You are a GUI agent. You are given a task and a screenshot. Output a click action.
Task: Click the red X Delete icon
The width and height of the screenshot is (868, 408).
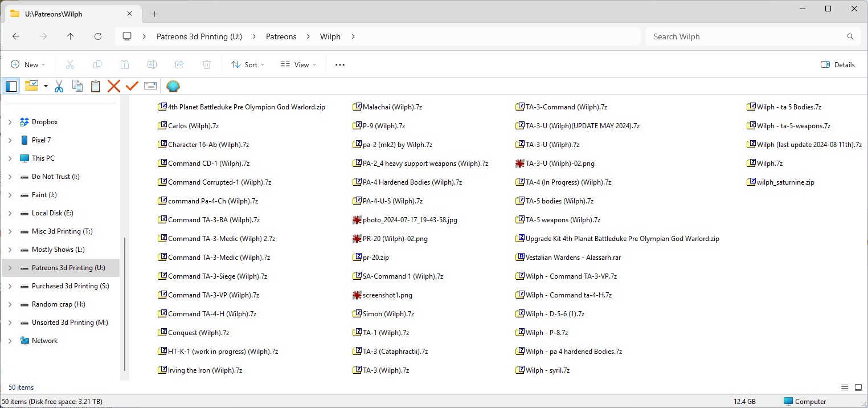click(114, 86)
